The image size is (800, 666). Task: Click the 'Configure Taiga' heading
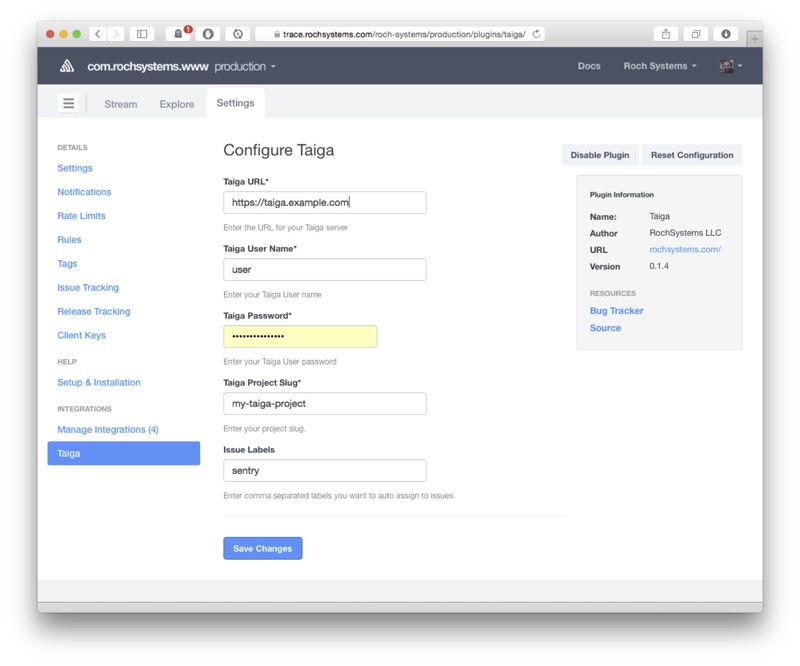279,150
